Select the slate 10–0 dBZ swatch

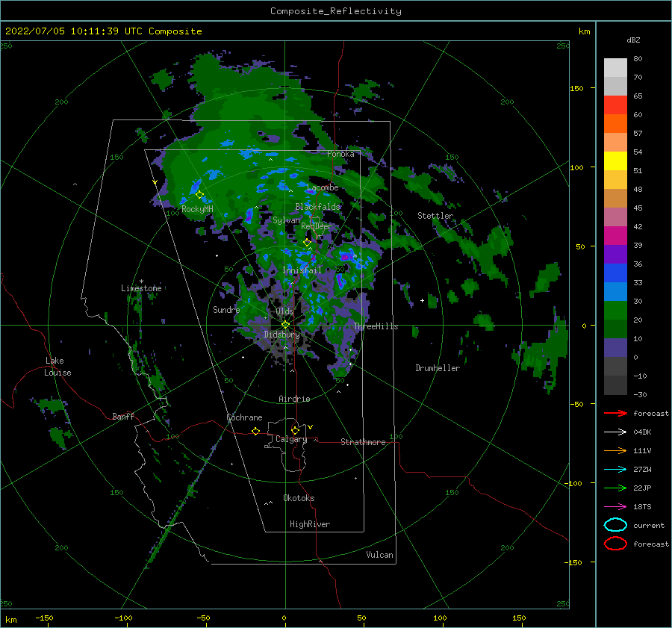tap(615, 348)
